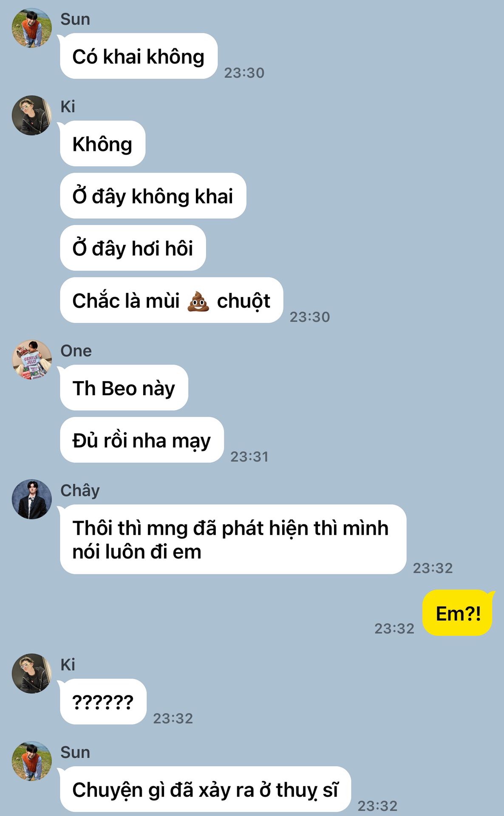Image resolution: width=504 pixels, height=816 pixels.
Task: Select Chây's long message starting 'Thôi thì mng'
Action: [233, 539]
